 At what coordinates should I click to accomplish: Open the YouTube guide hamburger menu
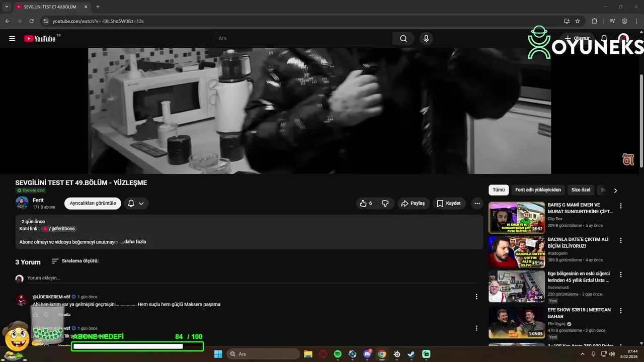12,39
